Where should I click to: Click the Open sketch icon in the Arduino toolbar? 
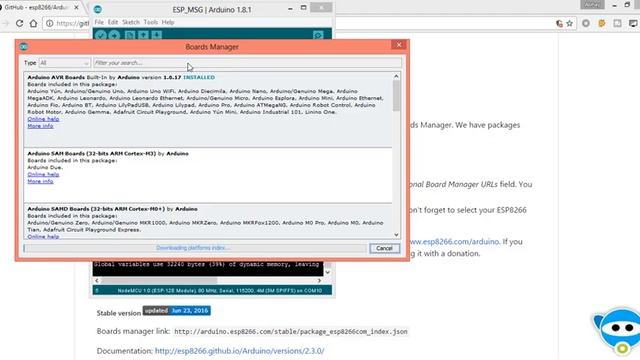pyautogui.click(x=143, y=35)
